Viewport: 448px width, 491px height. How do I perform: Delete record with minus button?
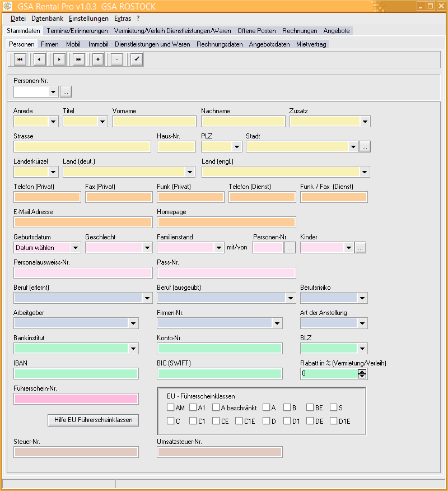coord(116,59)
